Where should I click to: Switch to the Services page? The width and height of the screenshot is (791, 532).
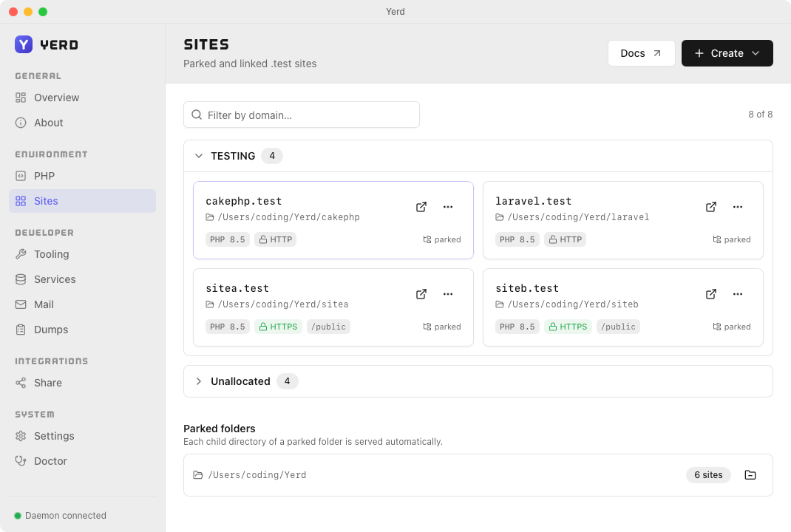(x=82, y=279)
